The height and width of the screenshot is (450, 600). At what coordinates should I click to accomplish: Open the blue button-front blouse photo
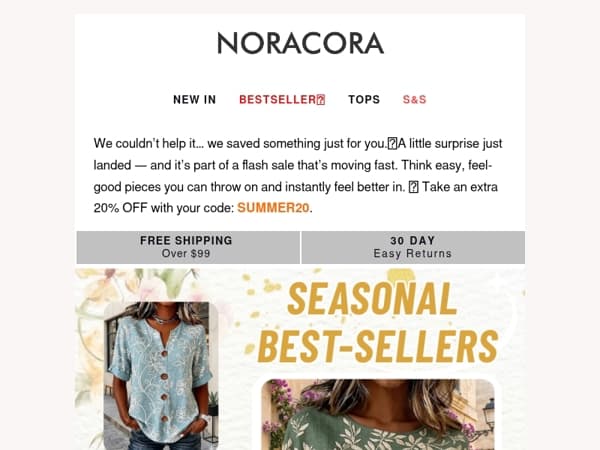click(x=161, y=375)
